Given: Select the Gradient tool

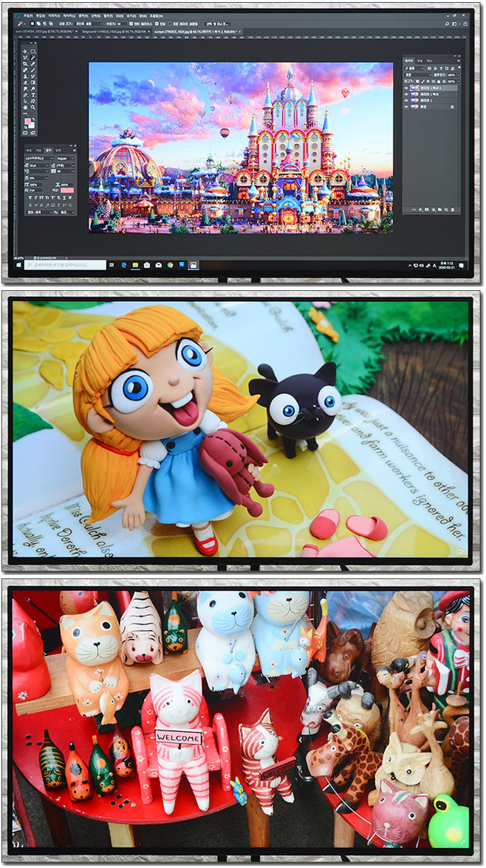Looking at the screenshot, I should pyautogui.click(x=33, y=82).
